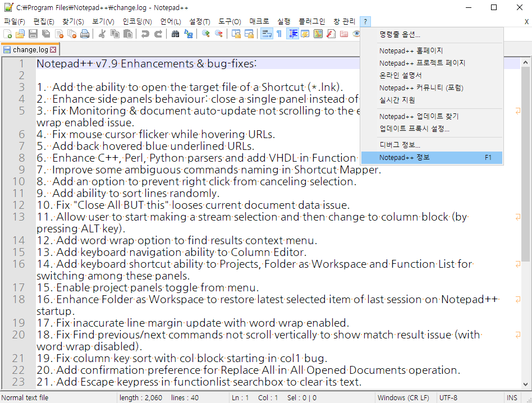Screen dimensions: 532x403
Task: Close current document with menu bar X
Action: (526, 22)
